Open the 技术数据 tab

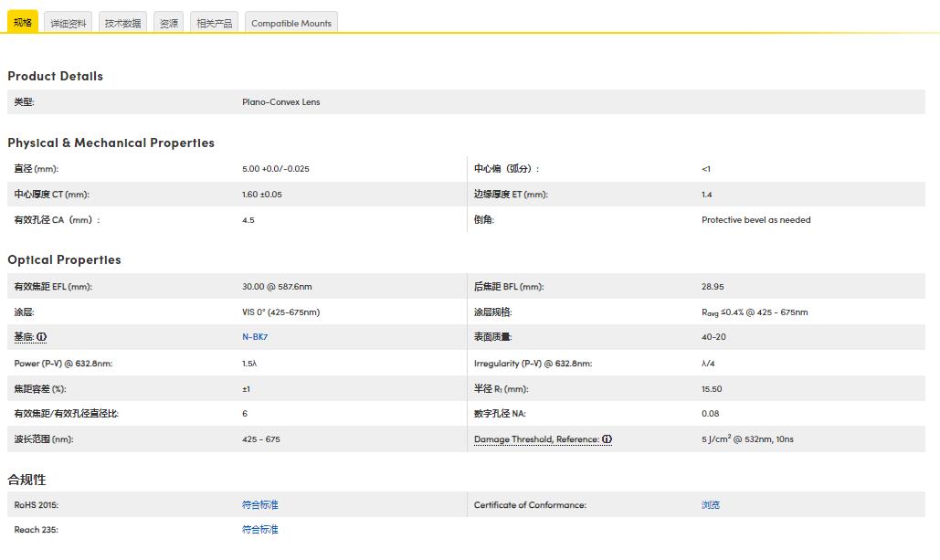click(x=122, y=23)
